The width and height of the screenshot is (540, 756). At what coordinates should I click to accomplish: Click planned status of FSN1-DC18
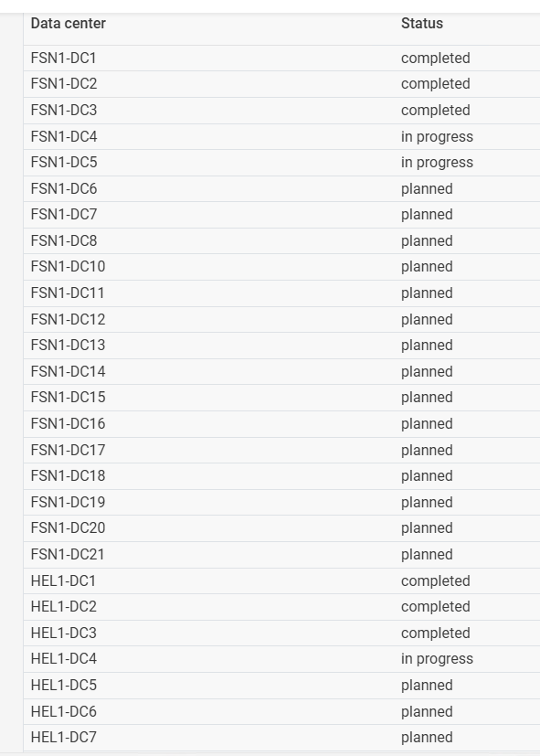pos(427,476)
